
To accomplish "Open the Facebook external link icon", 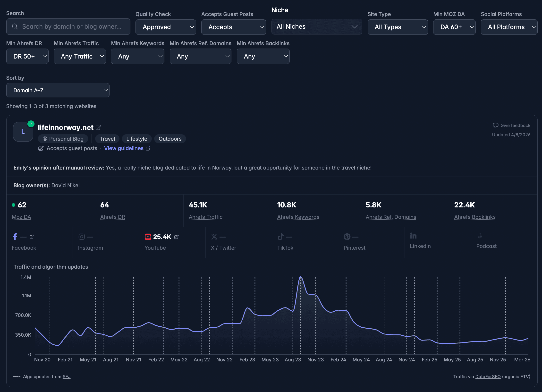I will 32,237.
